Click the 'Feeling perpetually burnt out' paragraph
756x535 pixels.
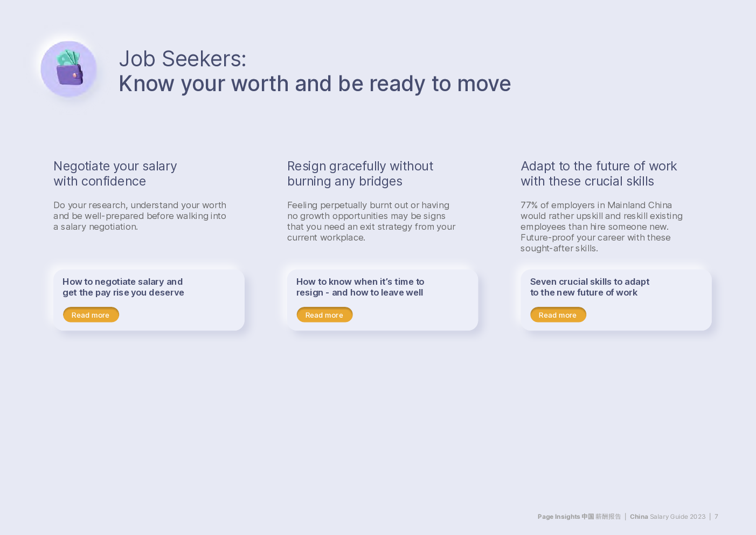pos(371,221)
